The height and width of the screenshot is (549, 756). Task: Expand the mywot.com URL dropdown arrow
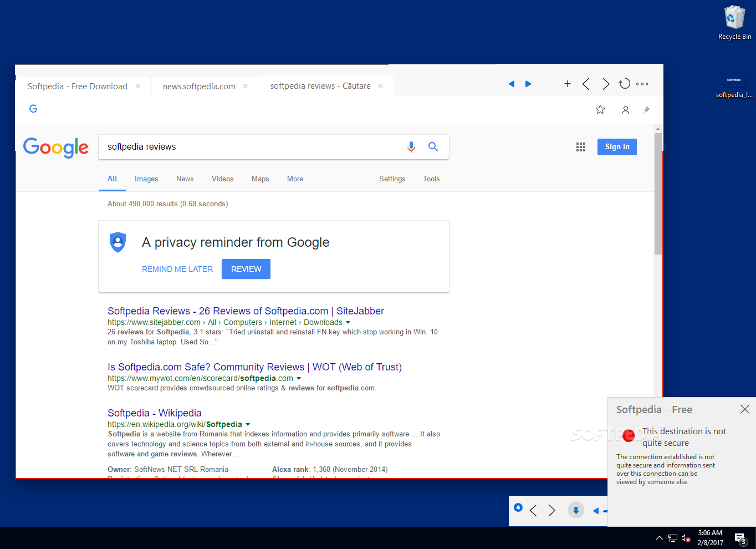(x=299, y=378)
